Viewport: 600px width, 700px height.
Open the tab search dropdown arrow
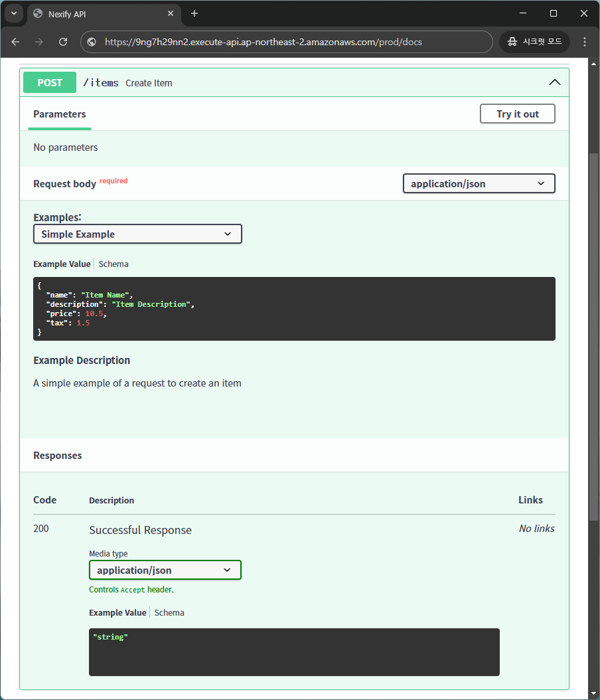tap(14, 13)
